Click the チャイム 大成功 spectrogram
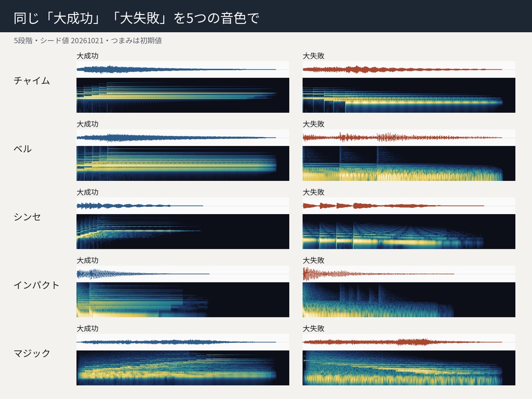Screen dimensions: 532x399 pos(183,96)
